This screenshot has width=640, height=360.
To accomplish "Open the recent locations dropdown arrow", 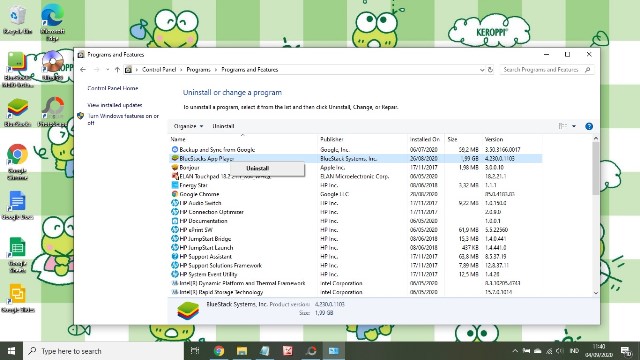I will click(107, 70).
